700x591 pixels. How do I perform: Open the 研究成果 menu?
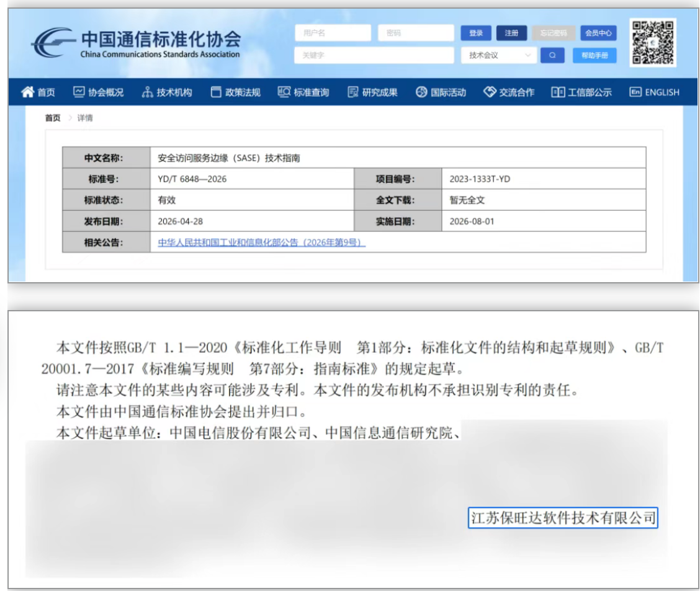pyautogui.click(x=373, y=92)
